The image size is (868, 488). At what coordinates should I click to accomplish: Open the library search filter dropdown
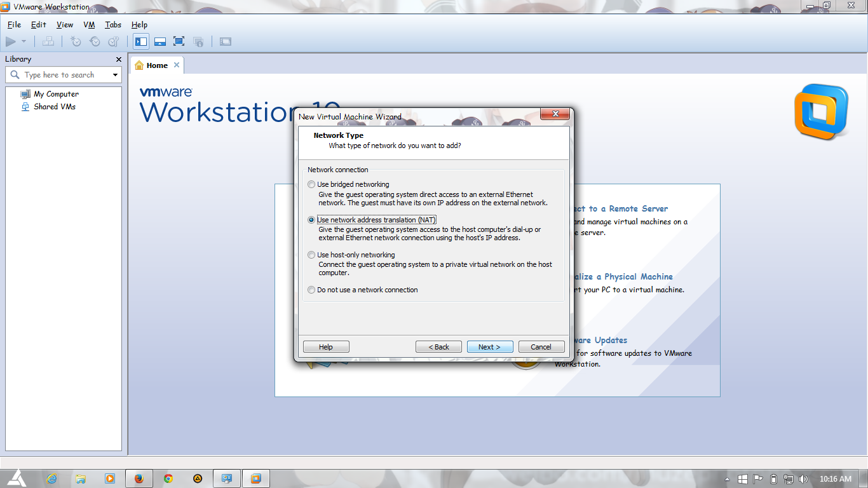coord(116,74)
